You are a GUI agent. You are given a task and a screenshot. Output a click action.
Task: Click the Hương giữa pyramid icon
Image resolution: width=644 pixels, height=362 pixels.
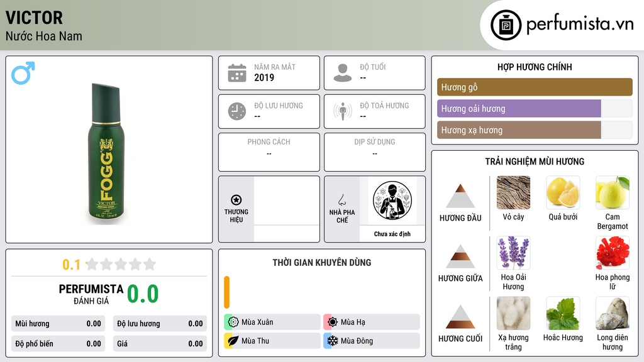pos(460,256)
